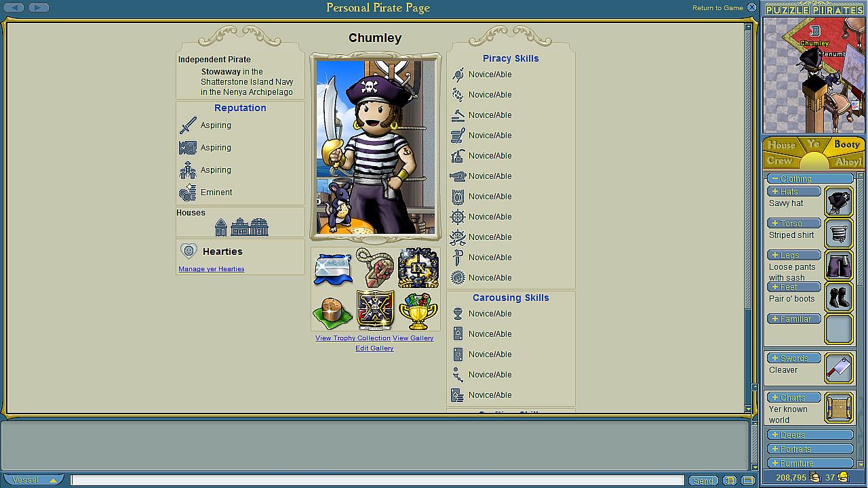868x488 pixels.
Task: Click the IX anniversary crest trophy
Action: pyautogui.click(x=418, y=268)
